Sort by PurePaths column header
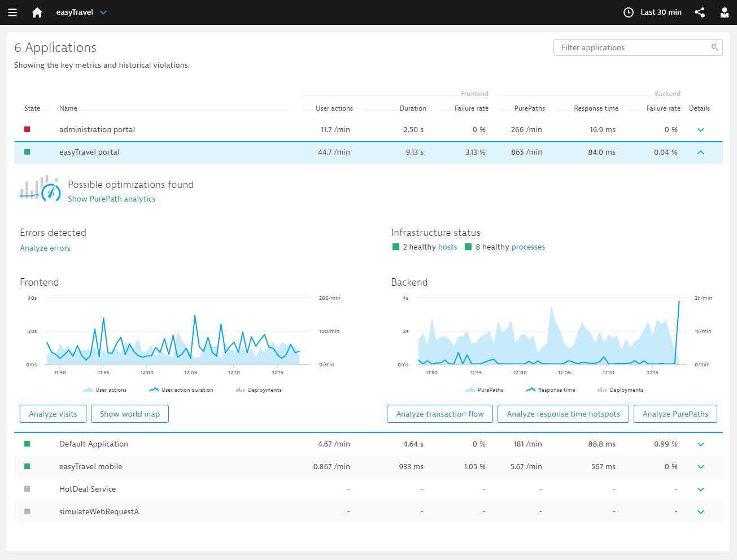 tap(530, 108)
